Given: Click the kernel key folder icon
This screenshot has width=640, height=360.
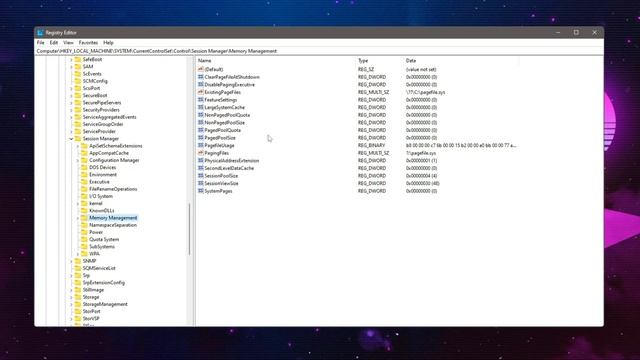Looking at the screenshot, I should pos(84,203).
